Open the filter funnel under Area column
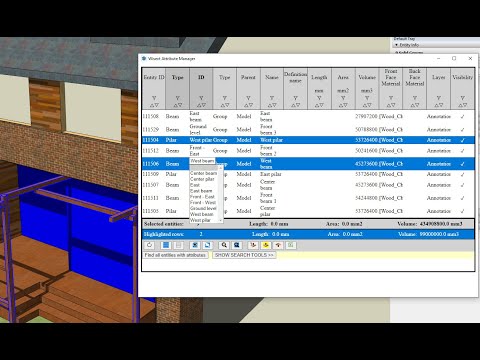Screen dimensions: 480x360 343,98
